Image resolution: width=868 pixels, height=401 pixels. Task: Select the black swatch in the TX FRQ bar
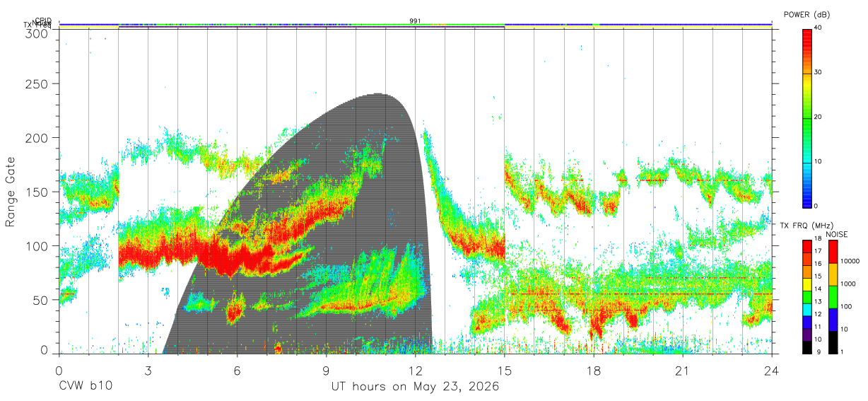pyautogui.click(x=806, y=346)
